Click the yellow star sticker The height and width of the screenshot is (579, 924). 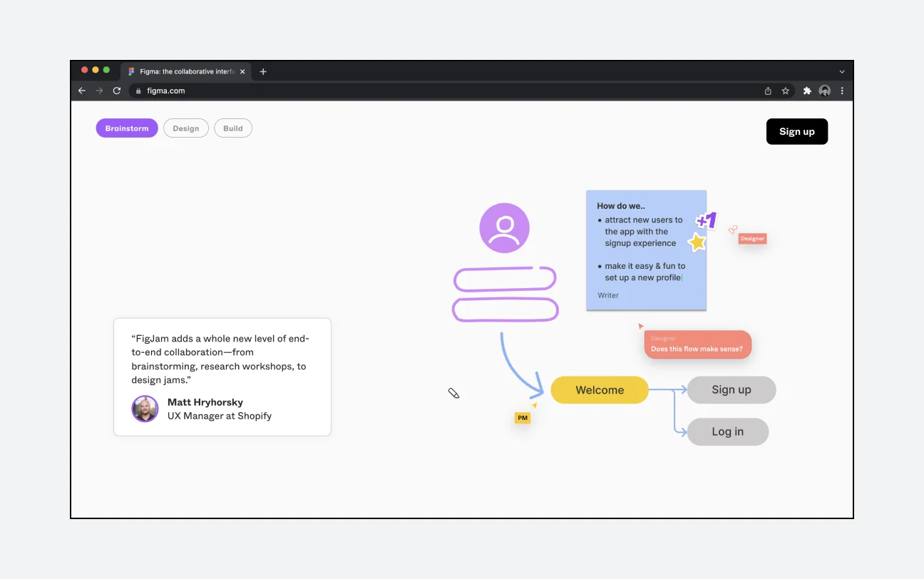point(697,242)
